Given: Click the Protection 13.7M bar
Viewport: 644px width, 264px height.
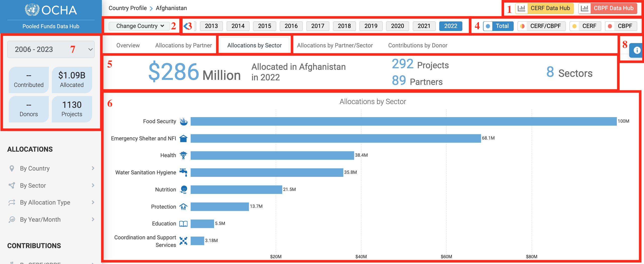Looking at the screenshot, I should coord(220,207).
